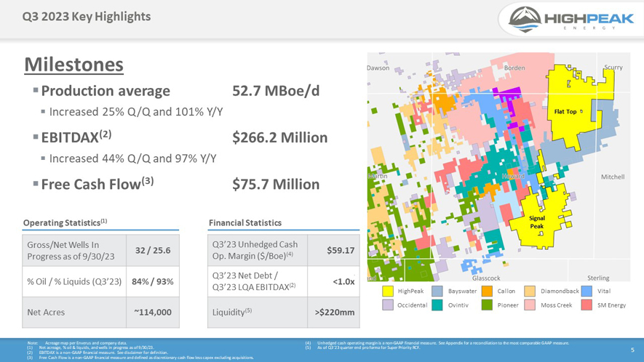Click footnote 5 about Super Priority RCF

click(362, 348)
